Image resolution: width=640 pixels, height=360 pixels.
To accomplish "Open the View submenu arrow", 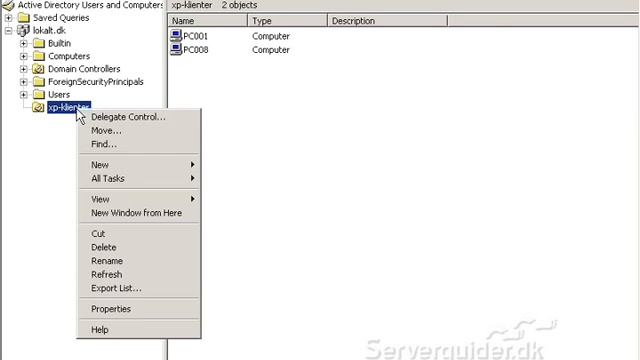I will (x=192, y=199).
